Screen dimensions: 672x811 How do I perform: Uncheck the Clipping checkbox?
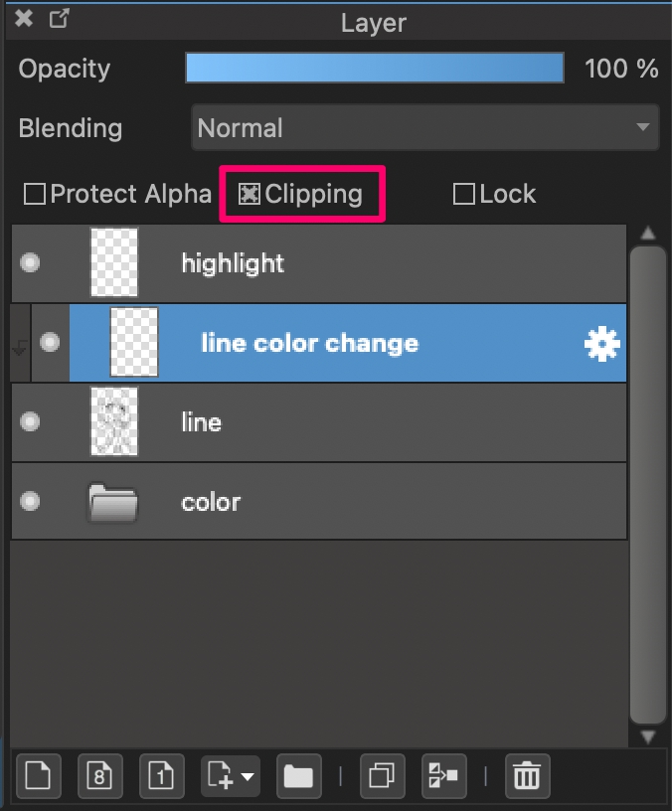click(x=249, y=194)
